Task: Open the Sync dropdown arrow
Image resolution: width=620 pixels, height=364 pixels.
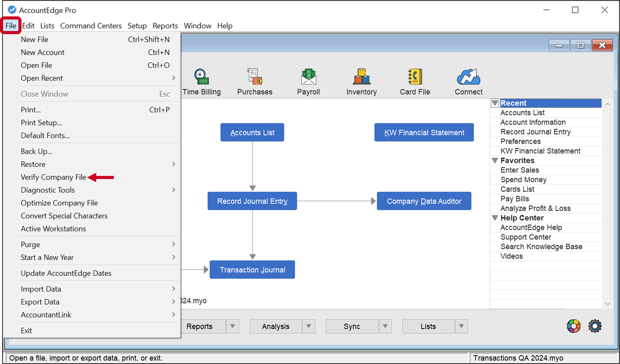Action: (x=385, y=326)
